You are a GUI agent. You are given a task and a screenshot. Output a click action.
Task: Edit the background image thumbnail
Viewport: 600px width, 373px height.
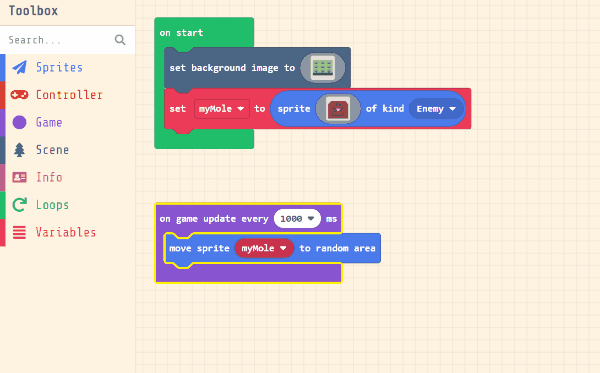[323, 68]
